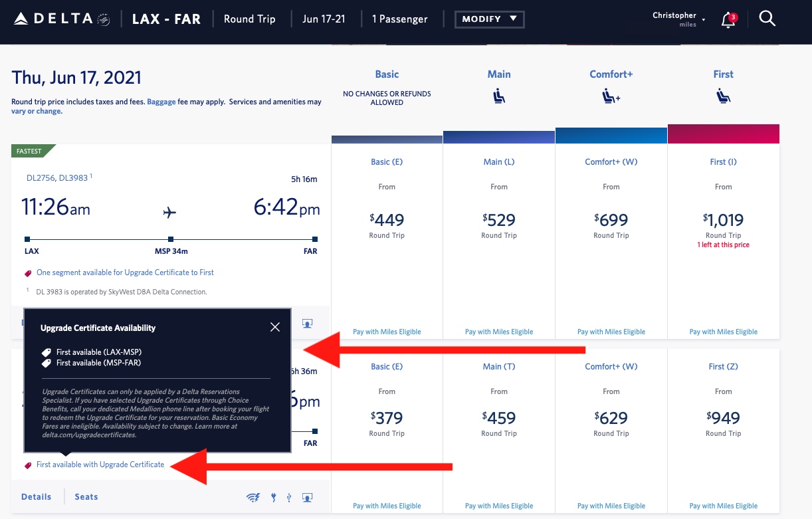
Task: Open the 'vary or change' link
Action: 37,112
